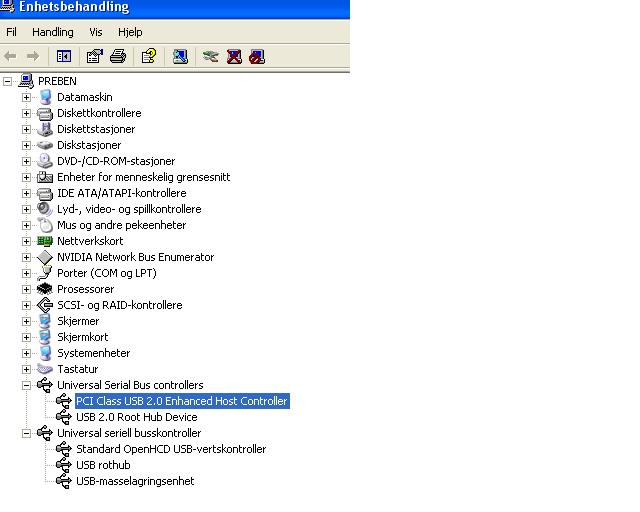Select USB 2.0 Root Hub Device
The image size is (640, 512).
click(137, 417)
